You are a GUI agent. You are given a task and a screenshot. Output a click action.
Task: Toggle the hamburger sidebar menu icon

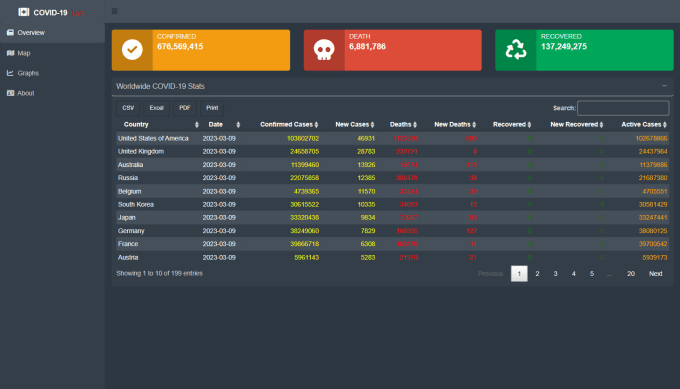click(114, 11)
